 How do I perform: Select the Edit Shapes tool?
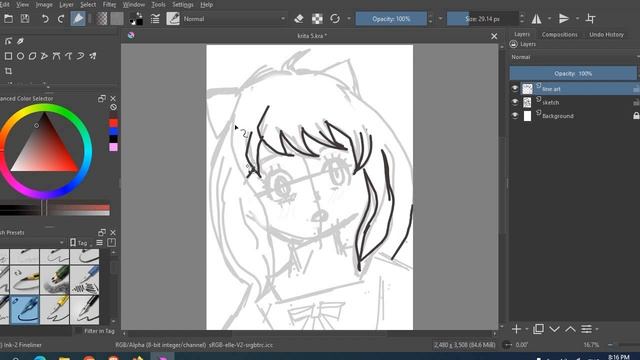pyautogui.click(x=8, y=41)
